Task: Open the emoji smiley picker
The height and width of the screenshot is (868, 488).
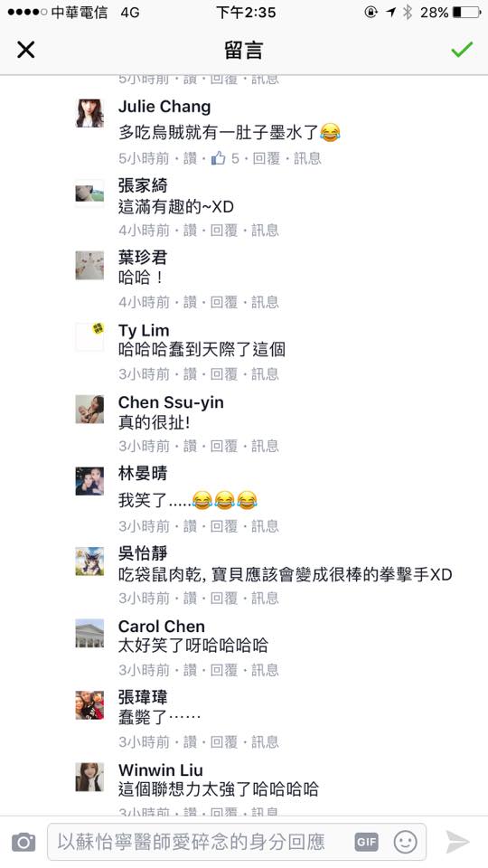Action: click(x=405, y=842)
